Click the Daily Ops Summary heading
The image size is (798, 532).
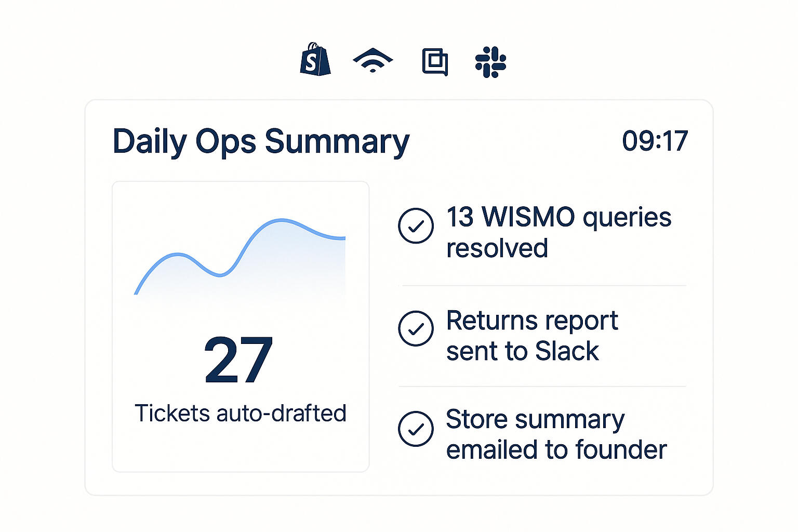(x=261, y=141)
